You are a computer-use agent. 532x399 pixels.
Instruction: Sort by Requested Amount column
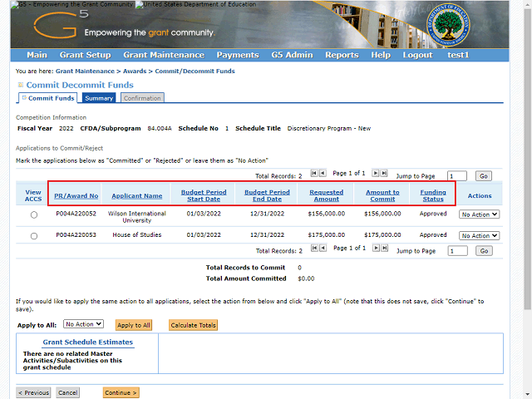click(x=327, y=196)
